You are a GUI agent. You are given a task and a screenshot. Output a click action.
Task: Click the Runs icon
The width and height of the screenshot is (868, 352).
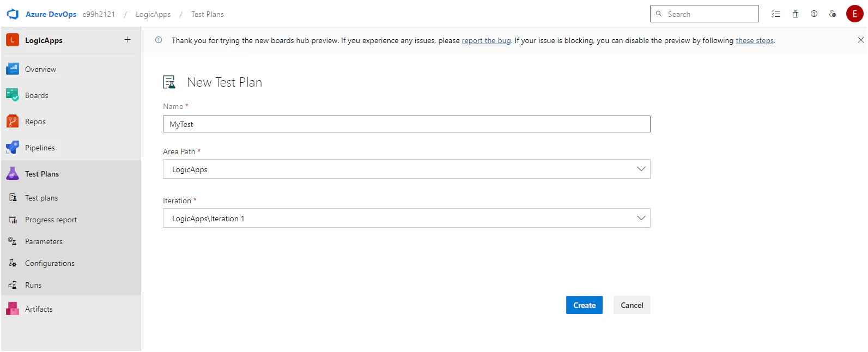(x=13, y=285)
